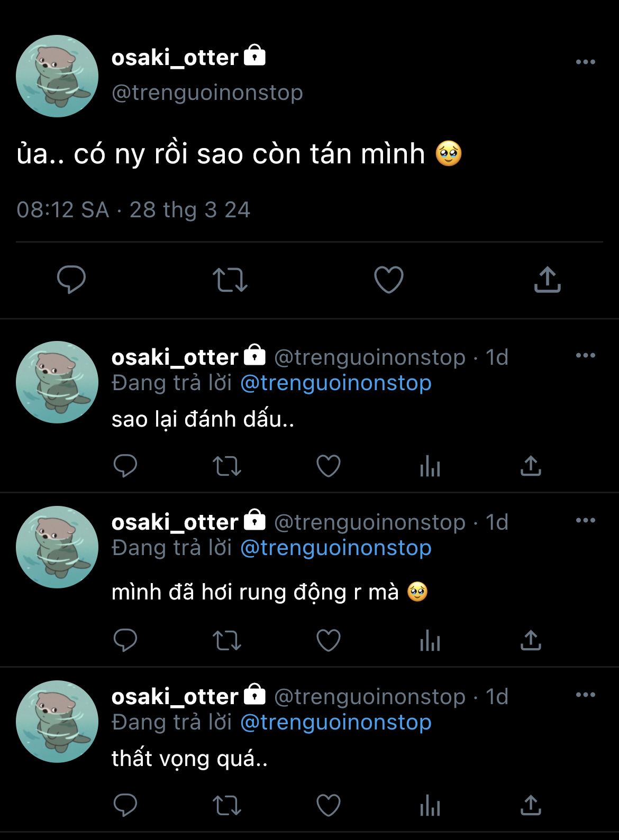View analytics for 'thất vọng quá' reply
Viewport: 619px width, 840px height.
tap(430, 806)
